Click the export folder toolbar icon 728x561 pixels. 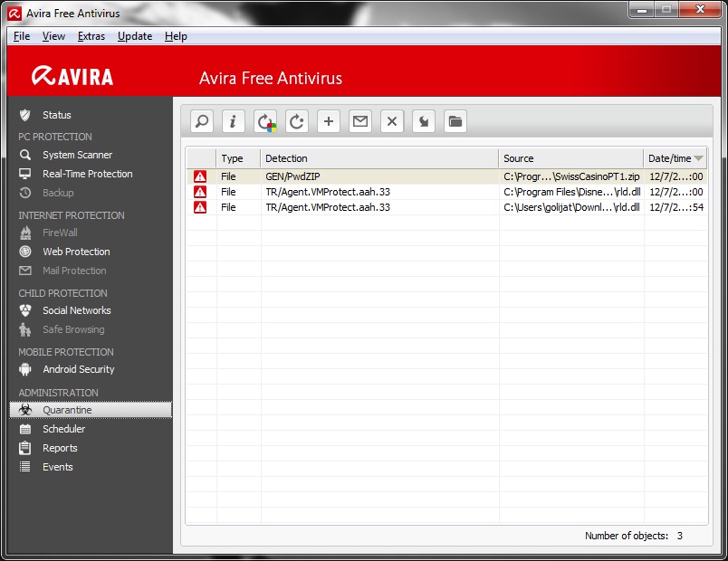[x=455, y=121]
